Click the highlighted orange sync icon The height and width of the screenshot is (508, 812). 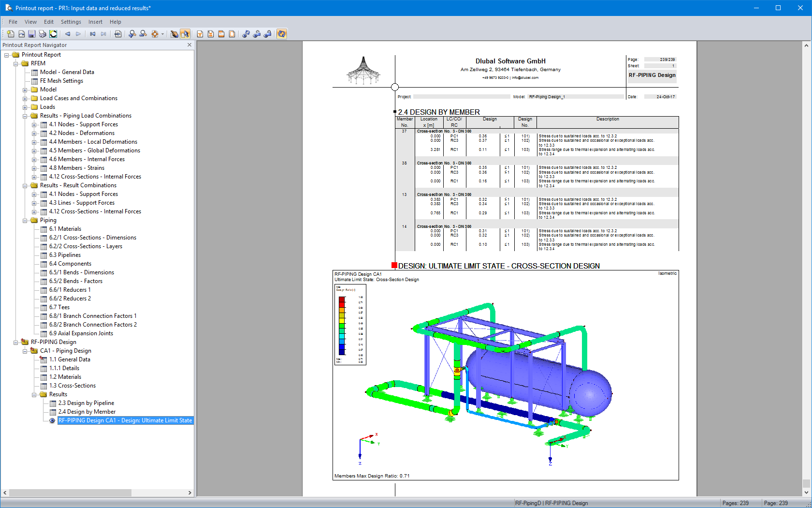282,34
